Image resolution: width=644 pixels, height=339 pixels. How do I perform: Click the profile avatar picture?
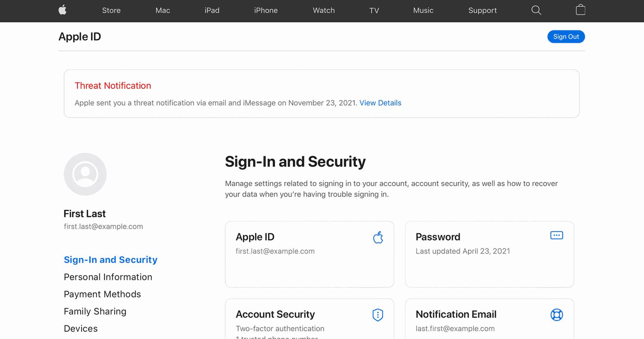[85, 174]
